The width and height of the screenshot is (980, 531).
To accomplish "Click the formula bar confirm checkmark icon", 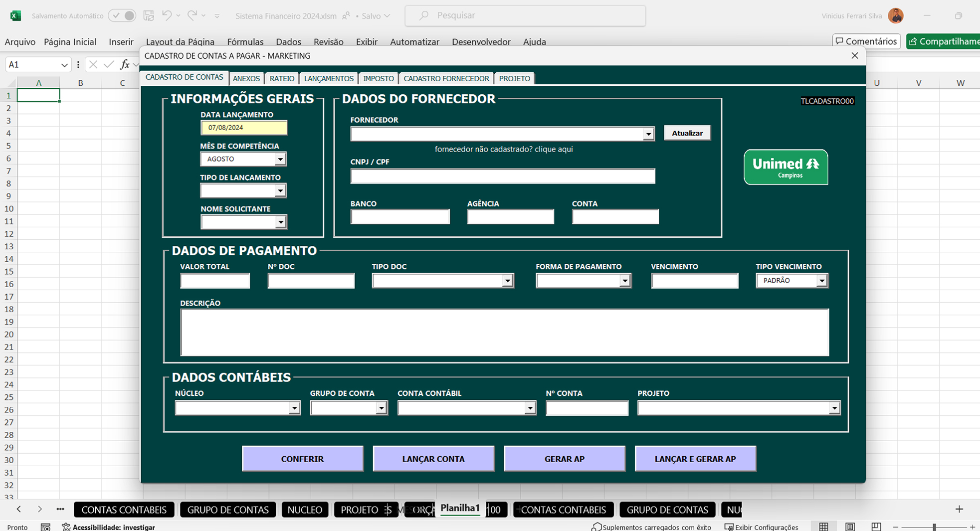I will pyautogui.click(x=109, y=64).
